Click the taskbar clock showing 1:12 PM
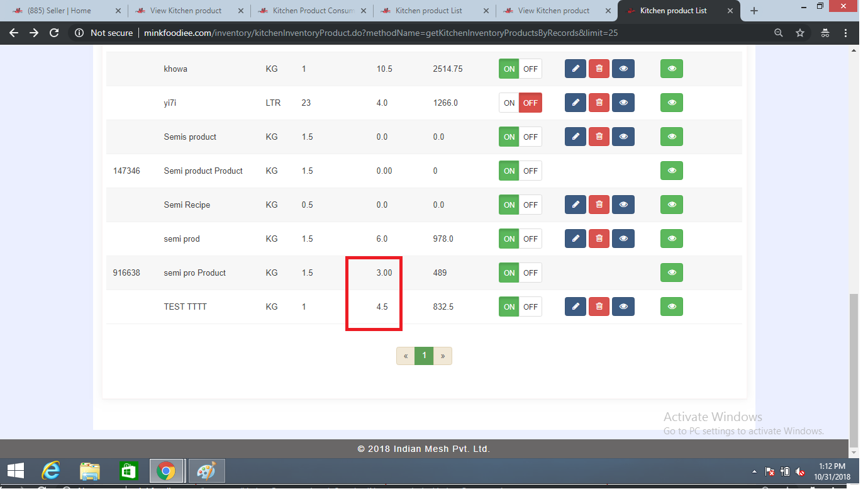 click(x=832, y=471)
